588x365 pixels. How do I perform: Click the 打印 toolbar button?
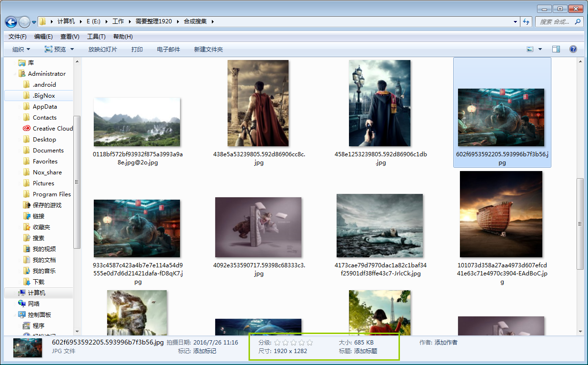pyautogui.click(x=137, y=49)
